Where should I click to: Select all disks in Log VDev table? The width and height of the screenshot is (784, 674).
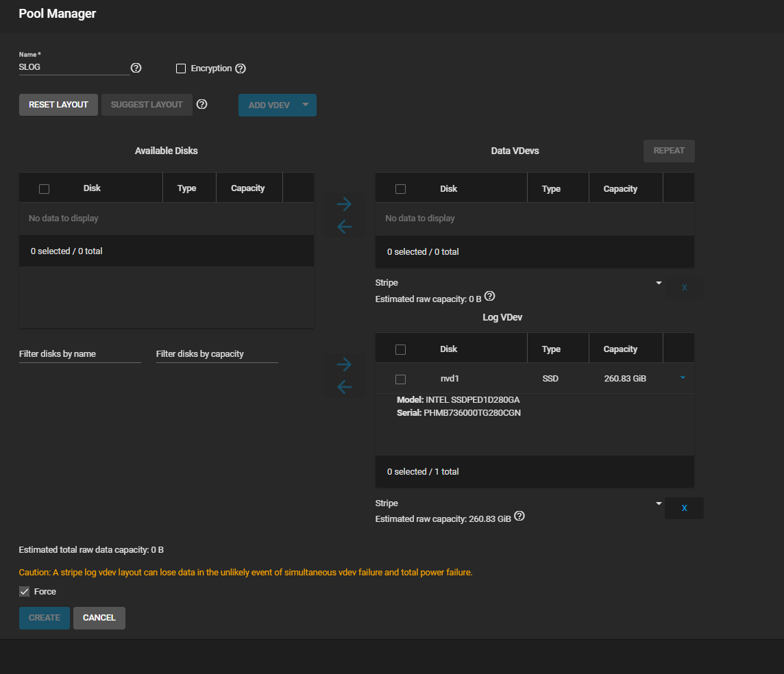click(400, 349)
